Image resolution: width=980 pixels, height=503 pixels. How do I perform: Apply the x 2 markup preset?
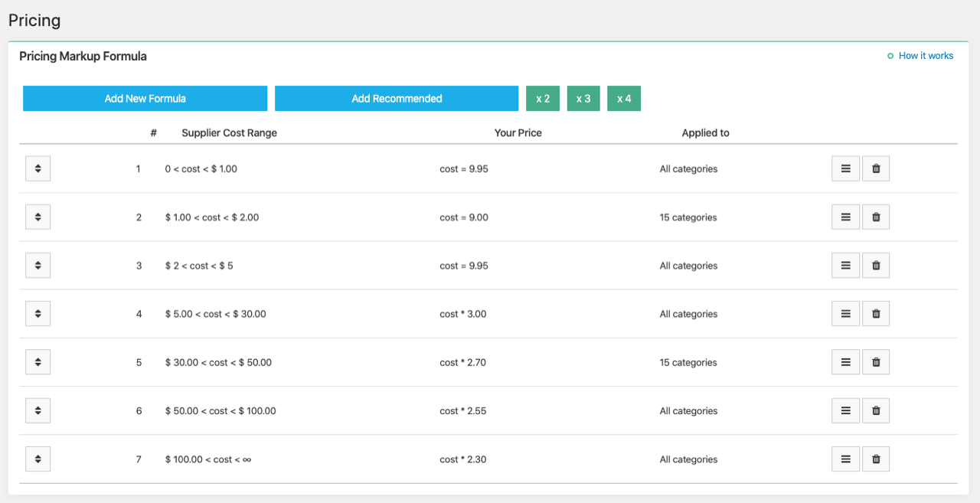click(x=543, y=99)
